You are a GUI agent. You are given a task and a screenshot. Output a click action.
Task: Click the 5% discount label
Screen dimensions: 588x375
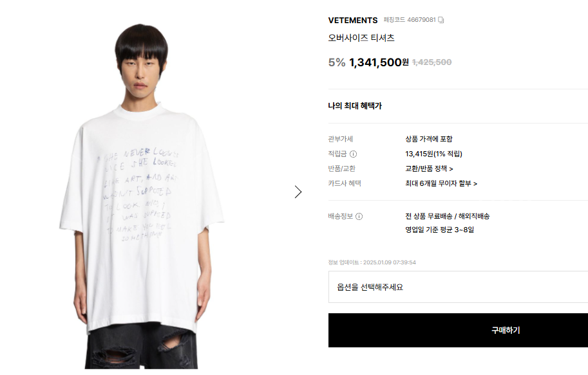click(x=337, y=62)
